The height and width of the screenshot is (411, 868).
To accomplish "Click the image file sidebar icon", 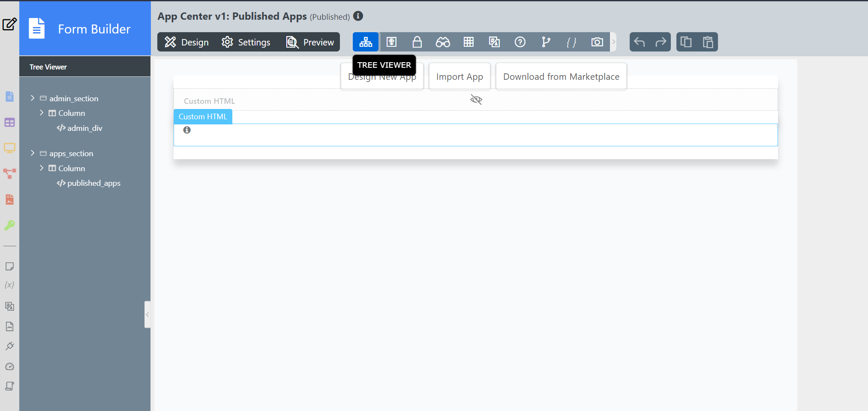I will (9, 326).
